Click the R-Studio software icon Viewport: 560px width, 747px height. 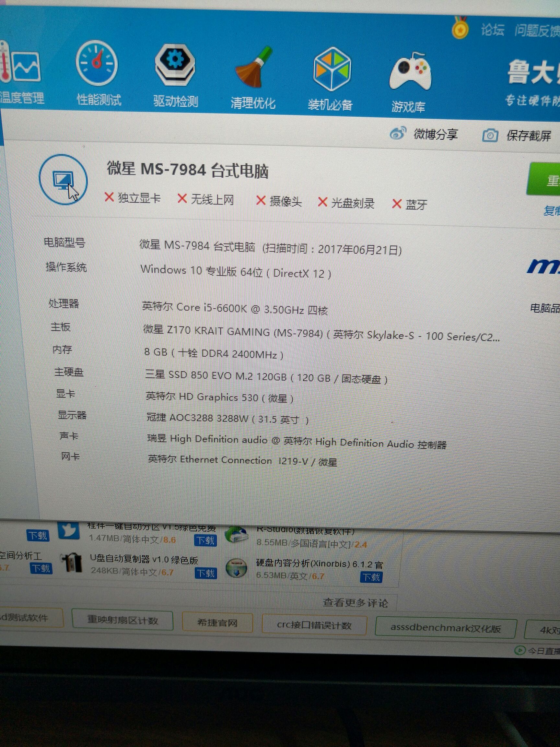pyautogui.click(x=237, y=534)
